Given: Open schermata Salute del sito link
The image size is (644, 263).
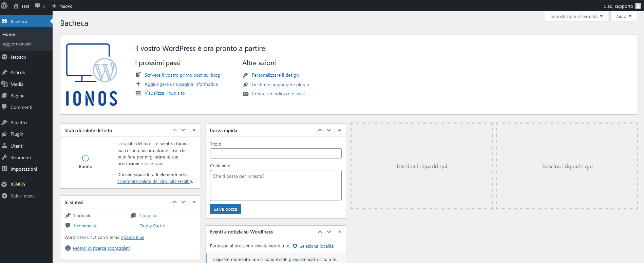Looking at the screenshot, I should tap(155, 181).
